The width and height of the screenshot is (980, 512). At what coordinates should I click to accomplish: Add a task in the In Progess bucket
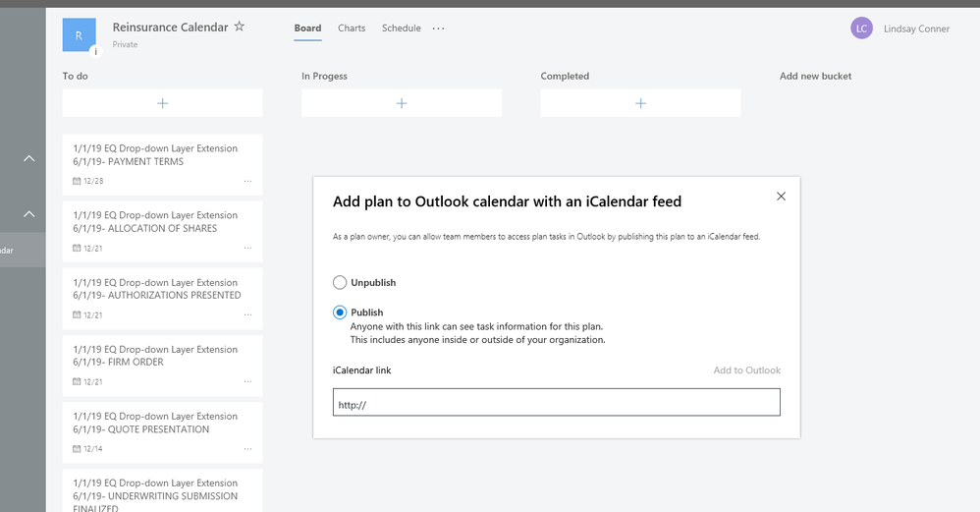tap(402, 103)
